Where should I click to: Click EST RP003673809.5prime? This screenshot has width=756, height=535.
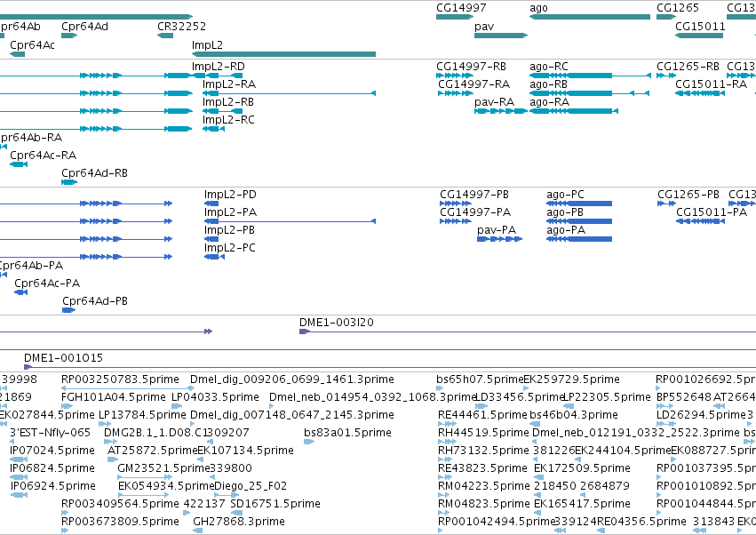pos(120,523)
